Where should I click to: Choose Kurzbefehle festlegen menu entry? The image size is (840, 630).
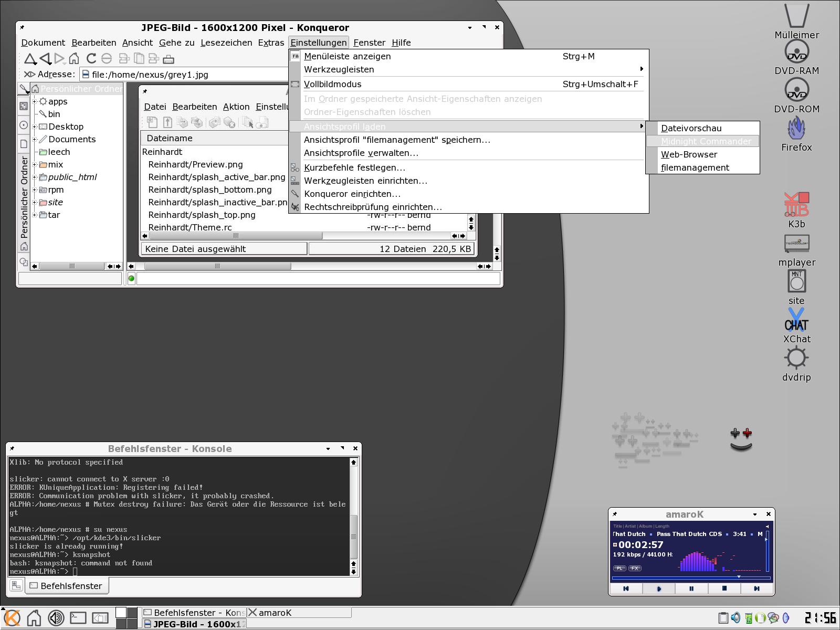(x=469, y=167)
